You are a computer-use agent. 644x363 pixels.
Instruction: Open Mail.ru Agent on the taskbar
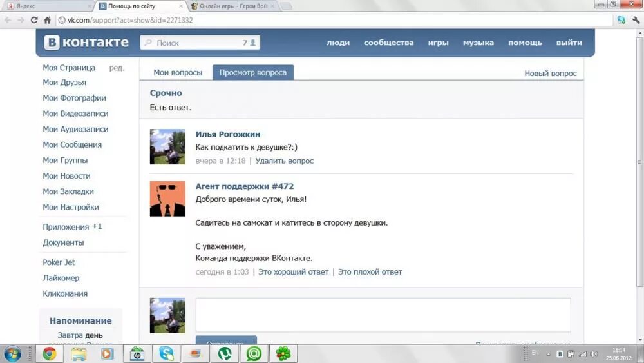tap(254, 353)
